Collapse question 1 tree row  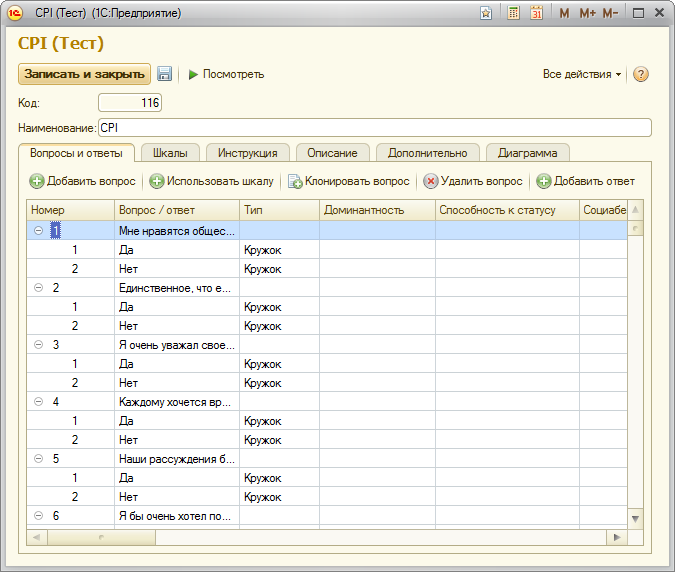point(38,230)
